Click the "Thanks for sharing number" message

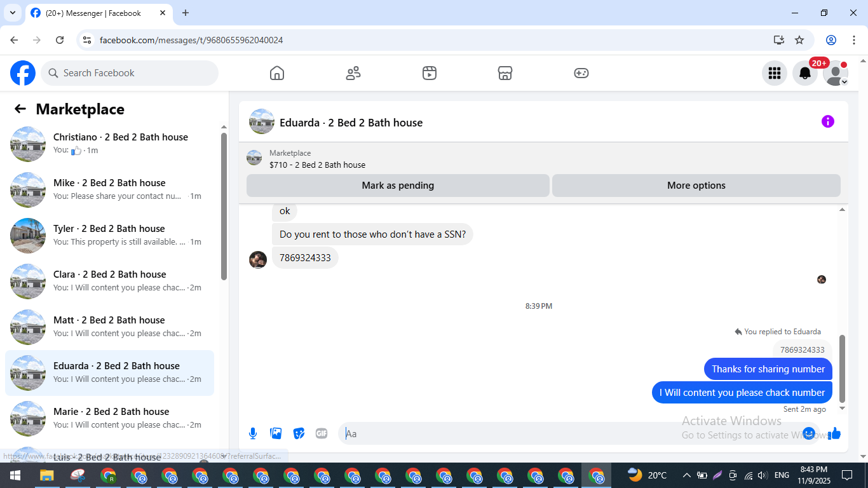point(768,369)
